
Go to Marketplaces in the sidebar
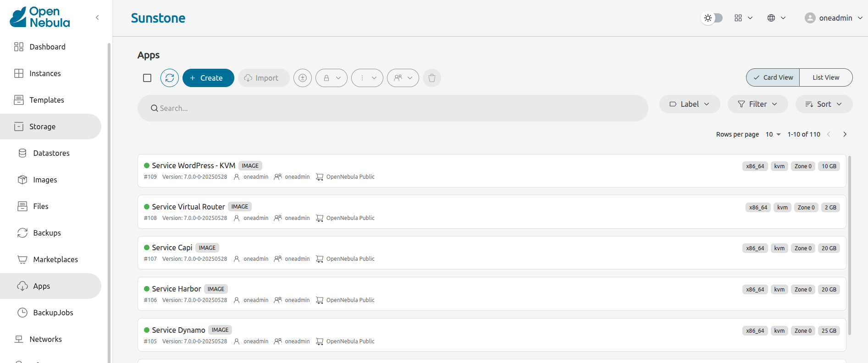(x=55, y=259)
